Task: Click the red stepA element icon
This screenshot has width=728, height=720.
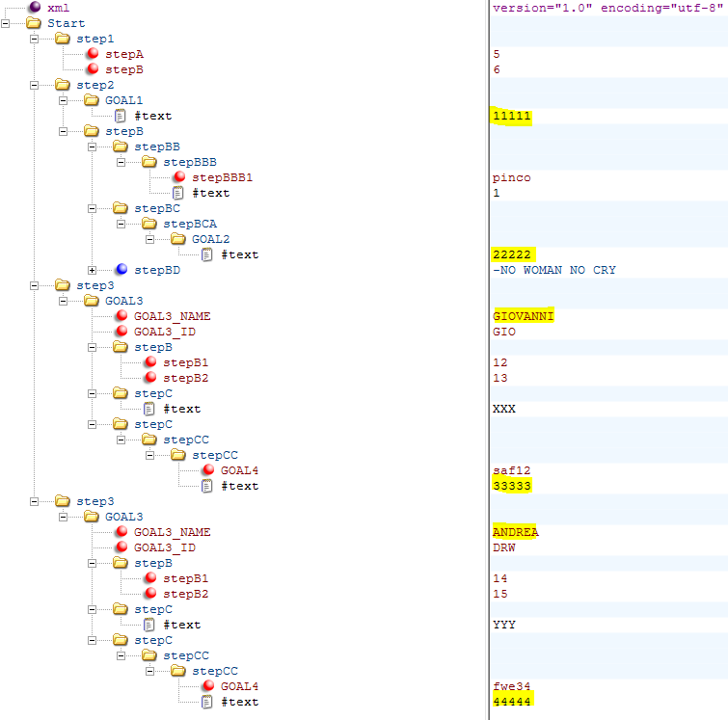Action: 92,54
